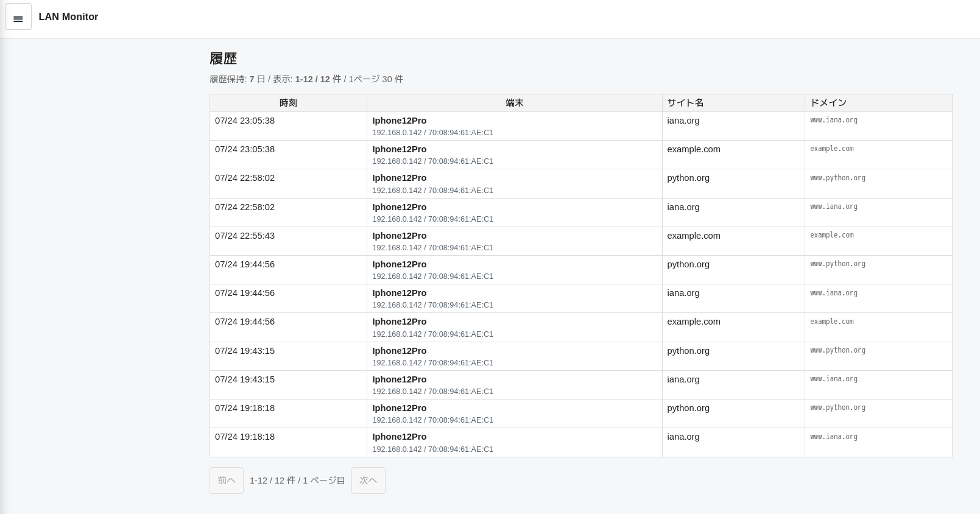Click www.python.org domain in 19:44:56 row
The width and height of the screenshot is (980, 514).
[x=837, y=264]
